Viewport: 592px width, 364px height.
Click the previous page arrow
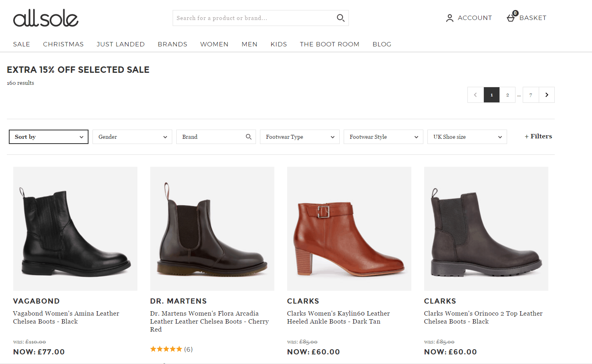[475, 95]
